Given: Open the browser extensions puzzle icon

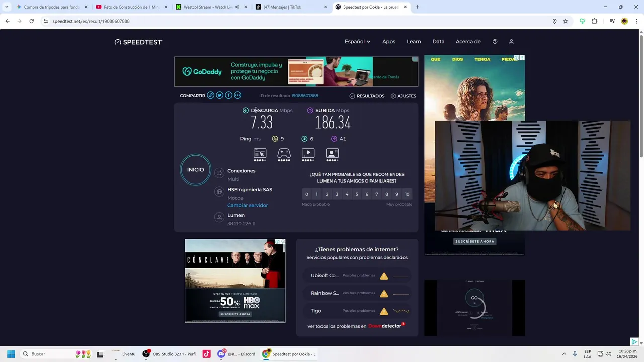Looking at the screenshot, I should 595,21.
